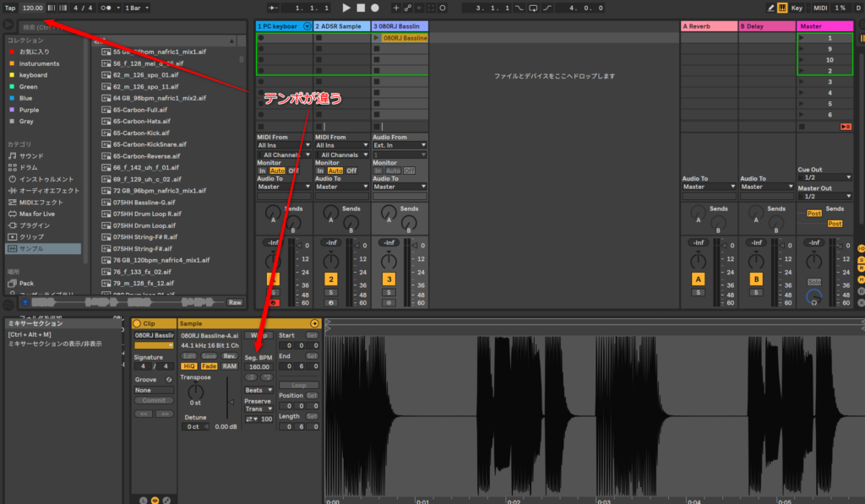Click the Tap tempo button
Image resolution: width=865 pixels, height=504 pixels.
point(10,8)
